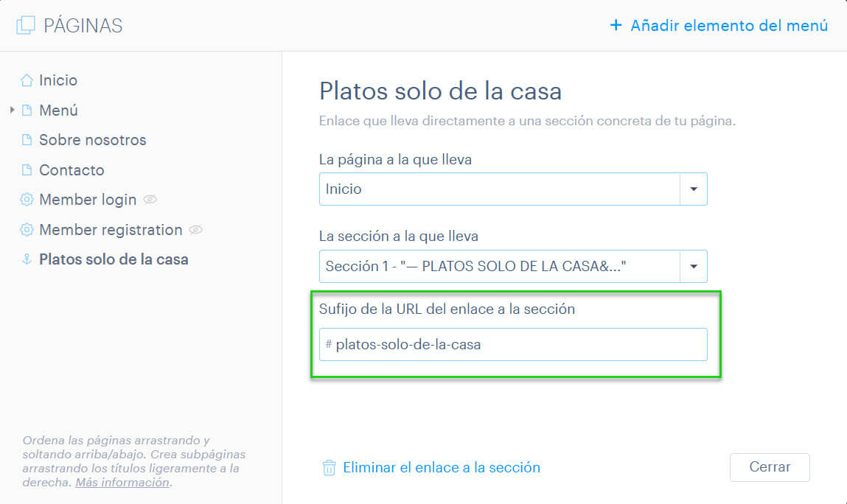The height and width of the screenshot is (504, 847).
Task: Click the Páginas stacked pages icon
Action: [25, 25]
